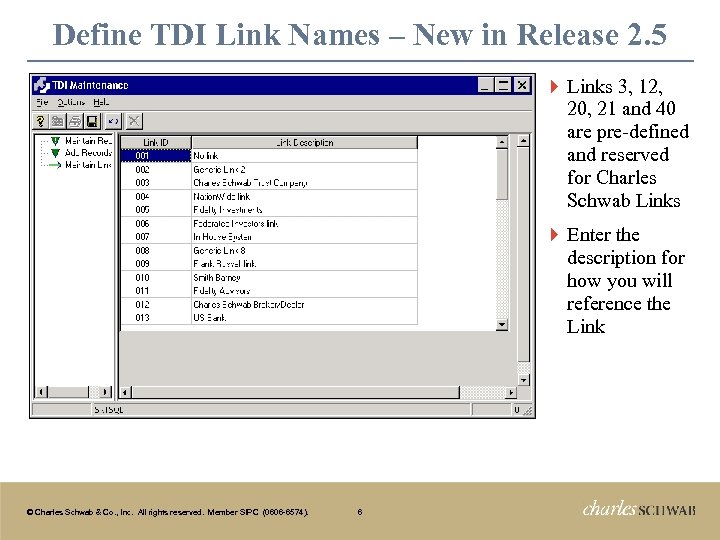Click the Print toolbar icon
Viewport: 720px width, 540px height.
click(75, 121)
